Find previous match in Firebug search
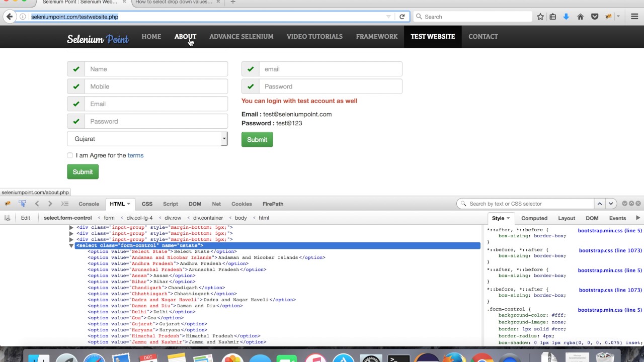The height and width of the screenshot is (362, 644). (x=600, y=204)
